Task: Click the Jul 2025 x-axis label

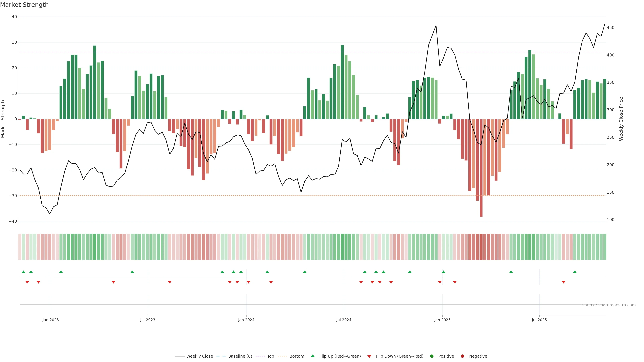Action: pyautogui.click(x=539, y=320)
